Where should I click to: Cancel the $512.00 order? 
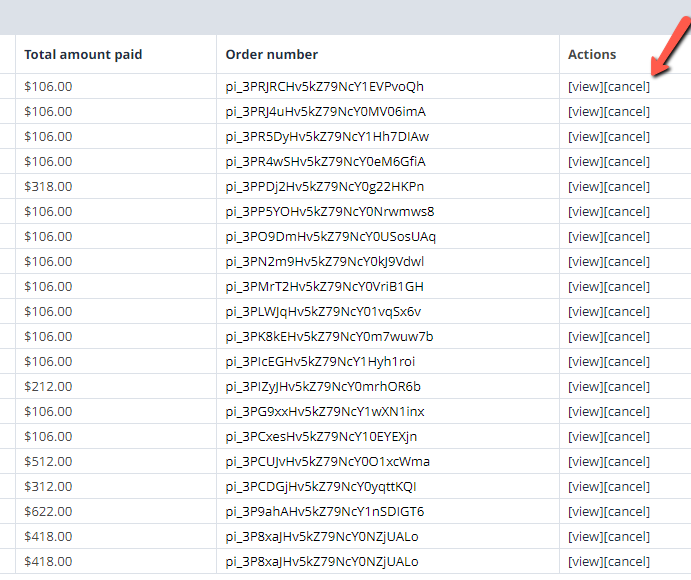coord(627,461)
